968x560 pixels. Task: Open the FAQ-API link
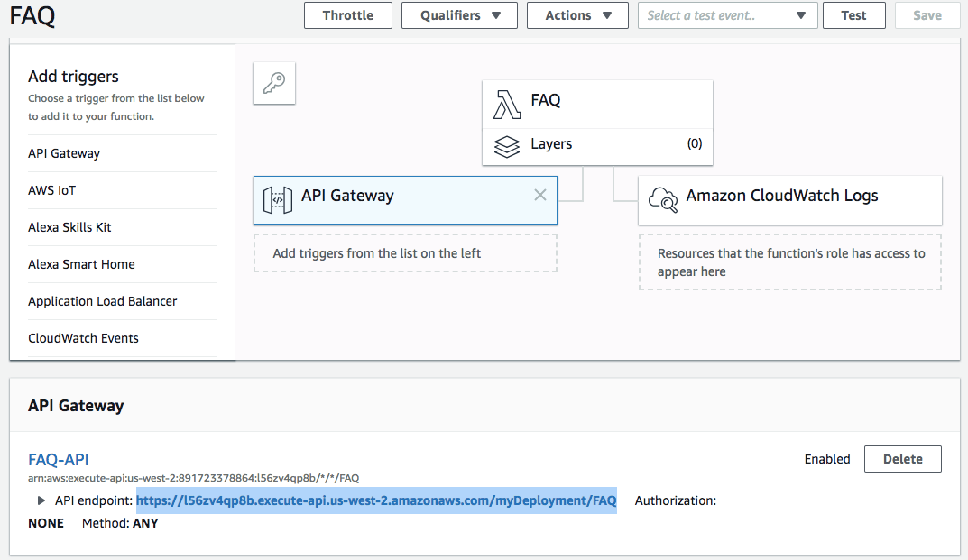[58, 459]
